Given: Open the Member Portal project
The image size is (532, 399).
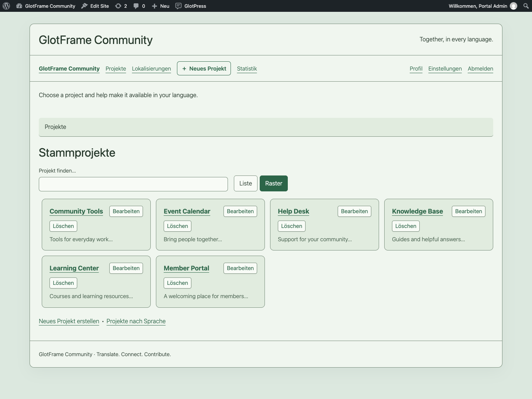Looking at the screenshot, I should 186,268.
